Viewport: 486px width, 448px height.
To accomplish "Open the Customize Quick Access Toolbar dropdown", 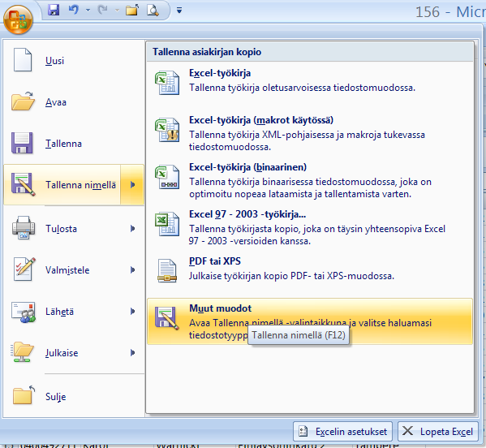I will point(179,11).
